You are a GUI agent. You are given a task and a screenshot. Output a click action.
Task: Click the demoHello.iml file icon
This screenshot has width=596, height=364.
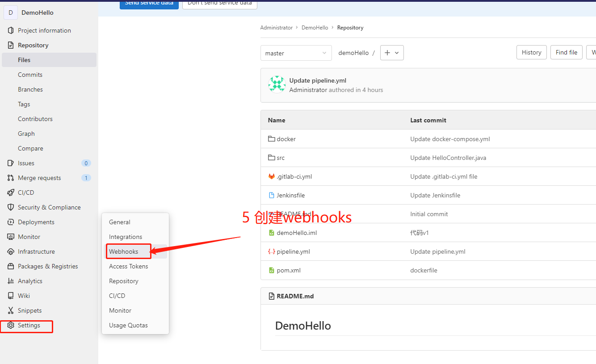pos(271,233)
